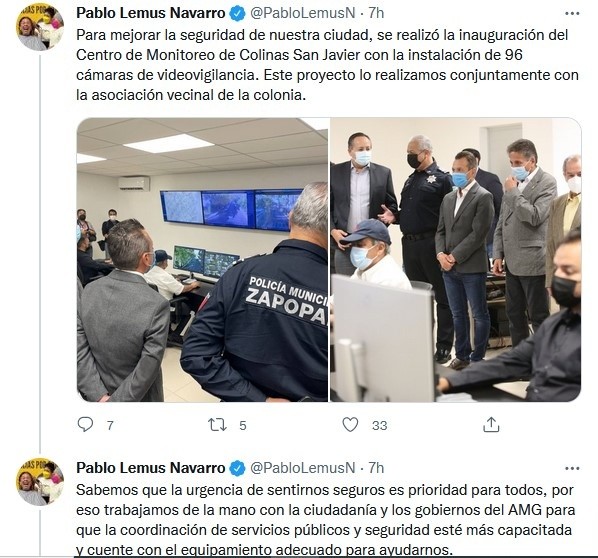Open the right photo of masked officials
The image size is (598, 558).
point(455,259)
